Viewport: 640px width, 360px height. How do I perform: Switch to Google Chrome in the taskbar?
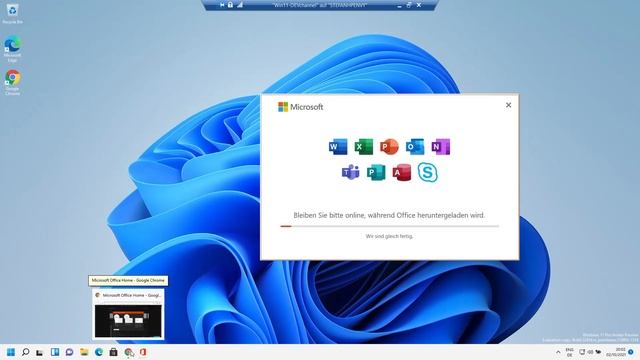click(129, 352)
